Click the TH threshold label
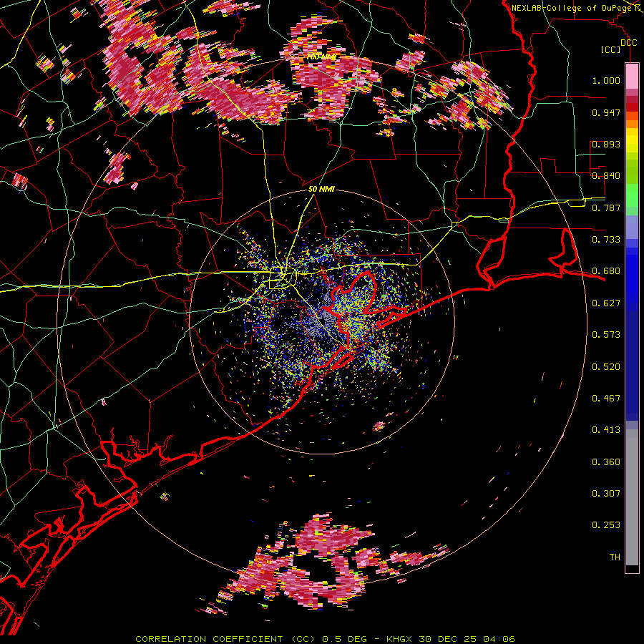The width and height of the screenshot is (644, 644). point(615,557)
